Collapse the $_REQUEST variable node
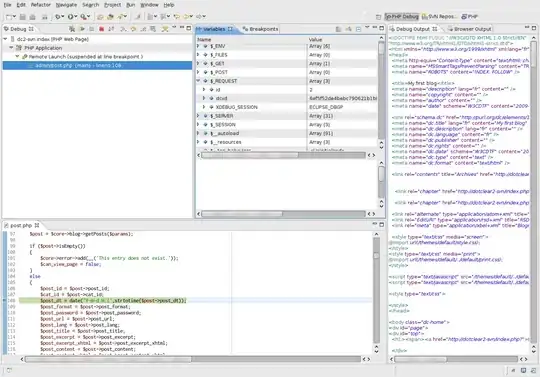Screen dimensions: 540x377 click(x=198, y=81)
